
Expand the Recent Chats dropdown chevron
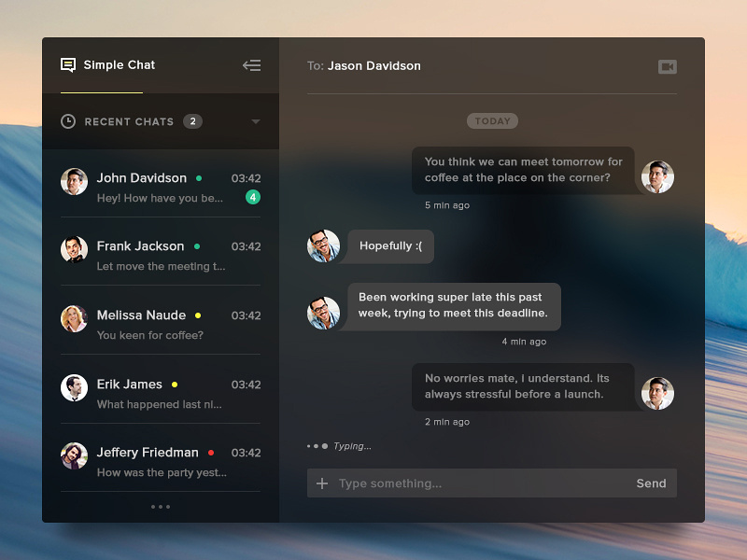(256, 122)
